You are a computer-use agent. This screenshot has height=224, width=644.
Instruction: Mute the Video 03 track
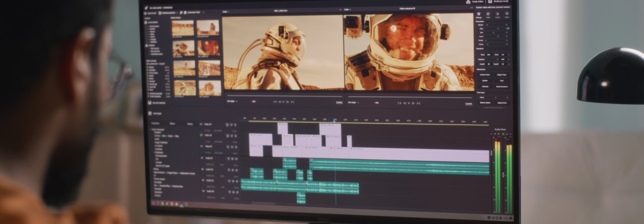[235, 131]
